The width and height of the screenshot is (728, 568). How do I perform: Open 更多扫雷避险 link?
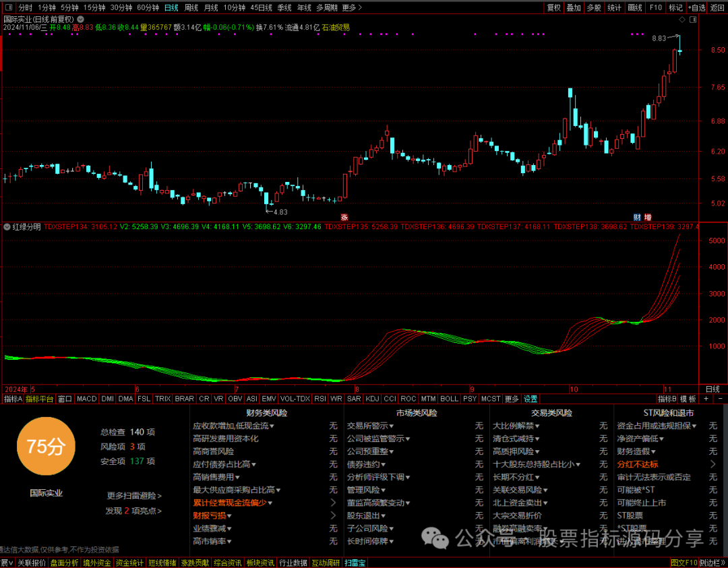(134, 496)
